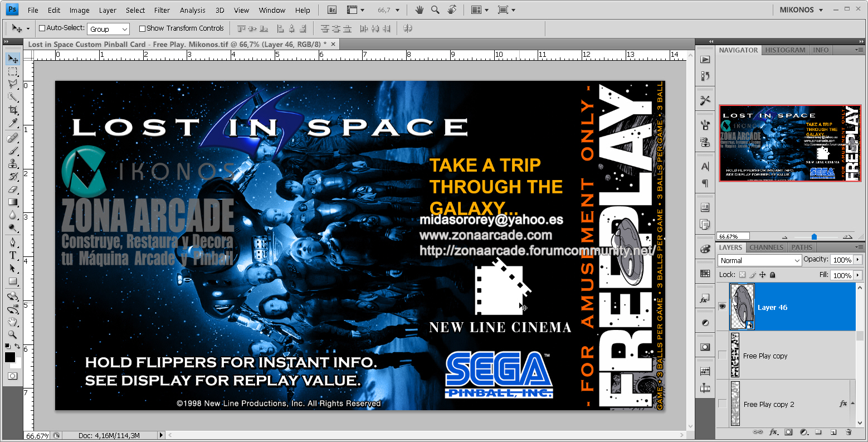
Task: Select the Polygonal Lasso tool
Action: (13, 84)
